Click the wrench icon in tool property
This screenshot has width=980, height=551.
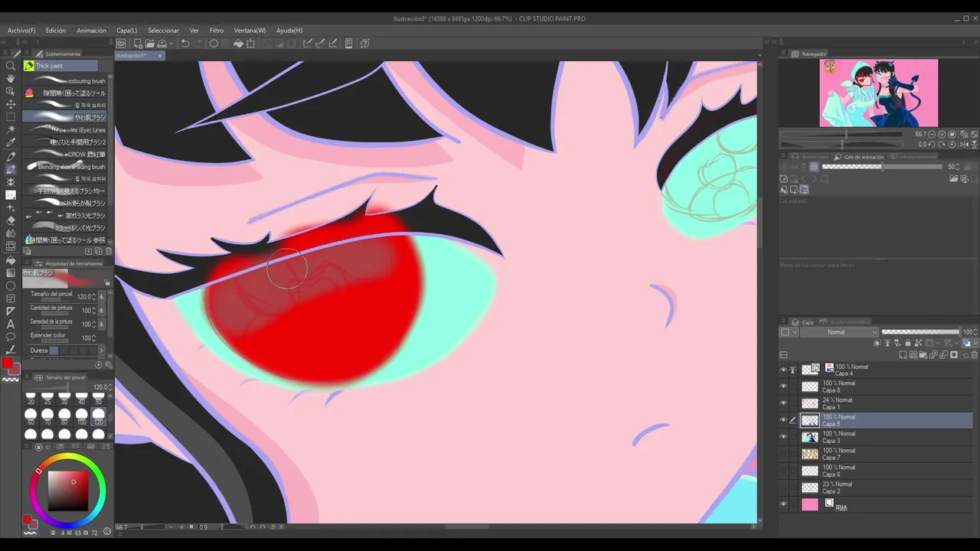tap(108, 365)
